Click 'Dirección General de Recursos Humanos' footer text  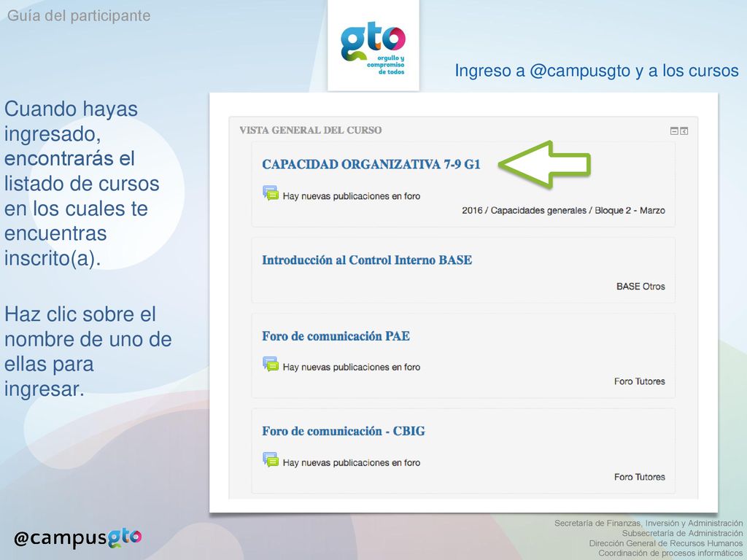pos(666,543)
